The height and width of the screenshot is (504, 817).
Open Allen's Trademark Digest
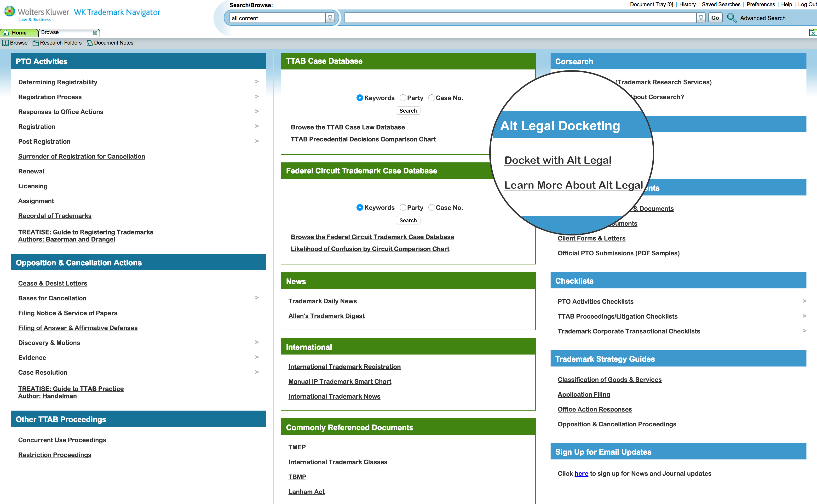click(326, 316)
